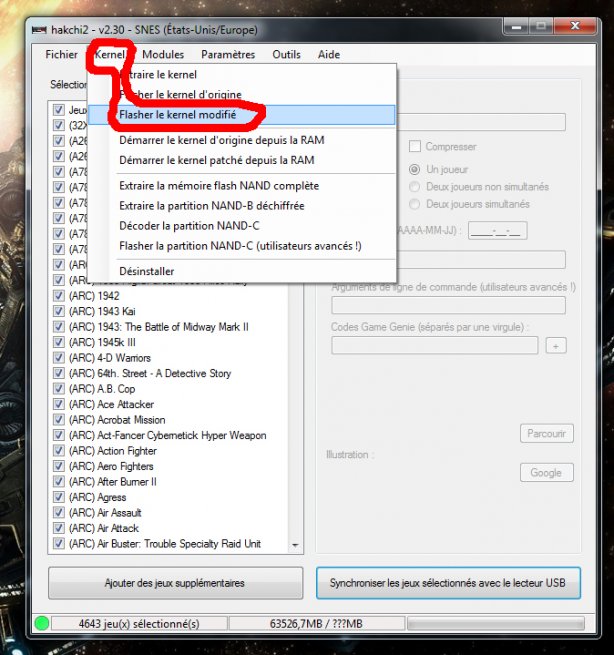Image resolution: width=614 pixels, height=655 pixels.
Task: Click the release date AAAA-MM-JJ field
Action: 497,231
